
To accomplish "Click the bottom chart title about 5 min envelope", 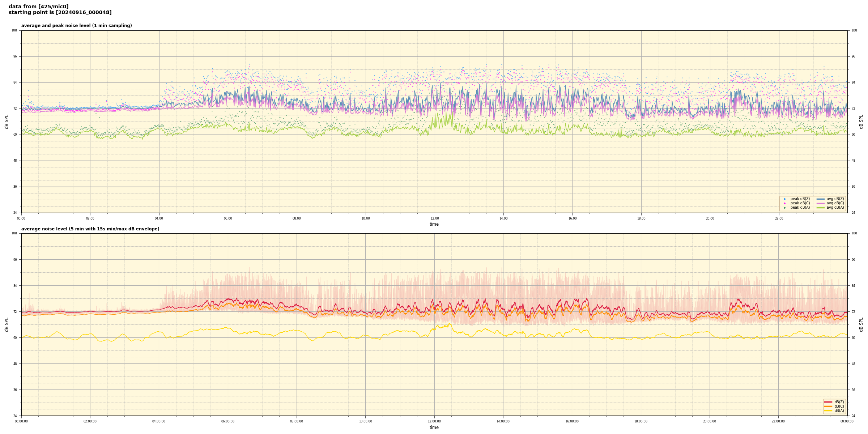I will coord(90,229).
